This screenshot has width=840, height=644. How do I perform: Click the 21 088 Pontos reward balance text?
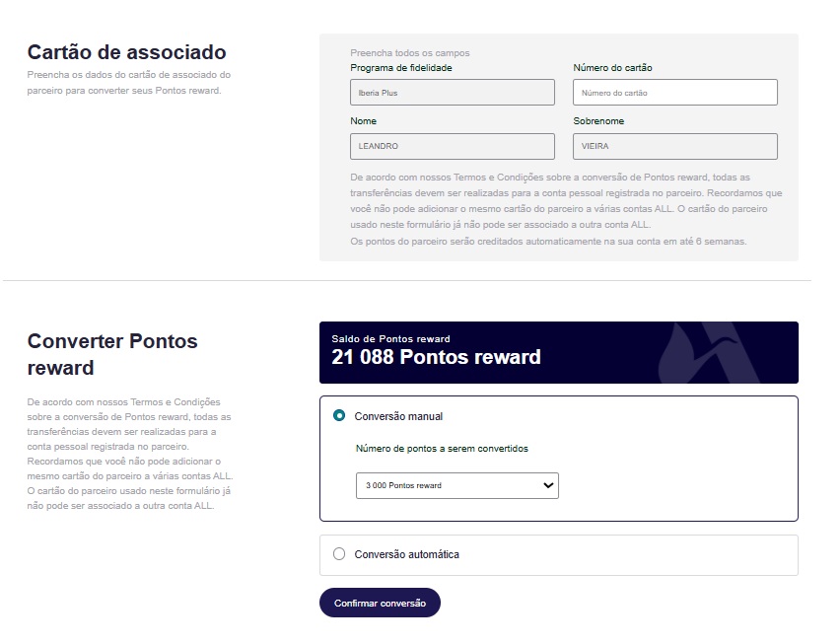(x=436, y=357)
